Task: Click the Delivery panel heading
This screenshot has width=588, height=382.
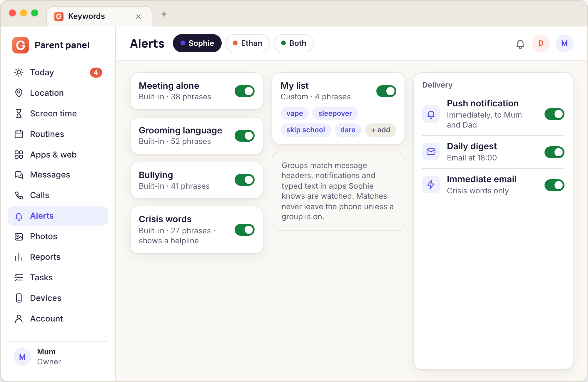Action: [x=437, y=85]
